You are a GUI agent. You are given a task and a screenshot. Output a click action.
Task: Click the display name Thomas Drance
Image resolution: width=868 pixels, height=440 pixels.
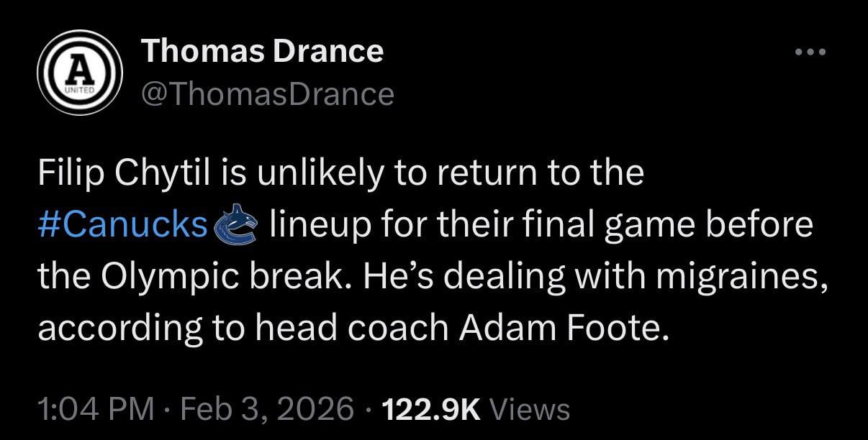pos(263,50)
